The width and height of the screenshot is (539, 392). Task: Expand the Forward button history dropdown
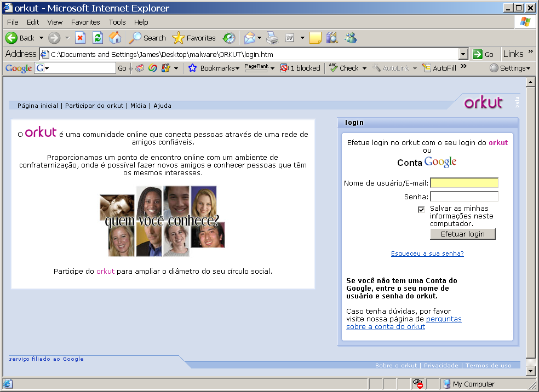point(67,38)
